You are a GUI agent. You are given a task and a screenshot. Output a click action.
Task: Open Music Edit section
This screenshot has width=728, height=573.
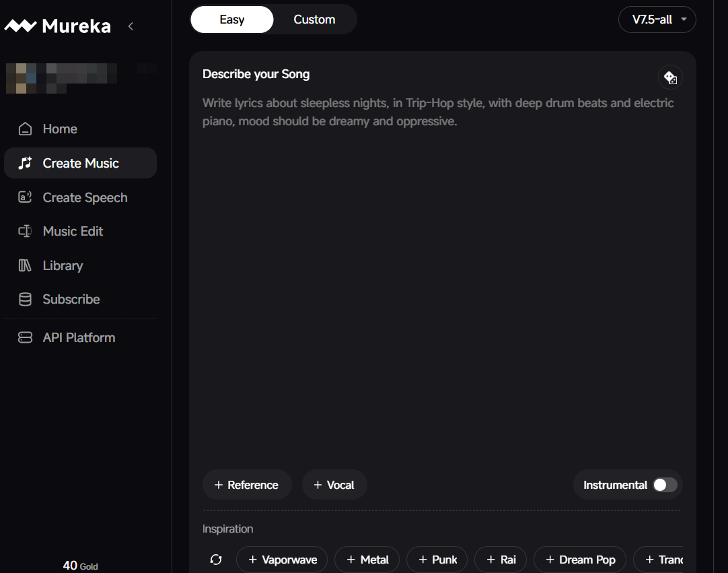click(80, 231)
